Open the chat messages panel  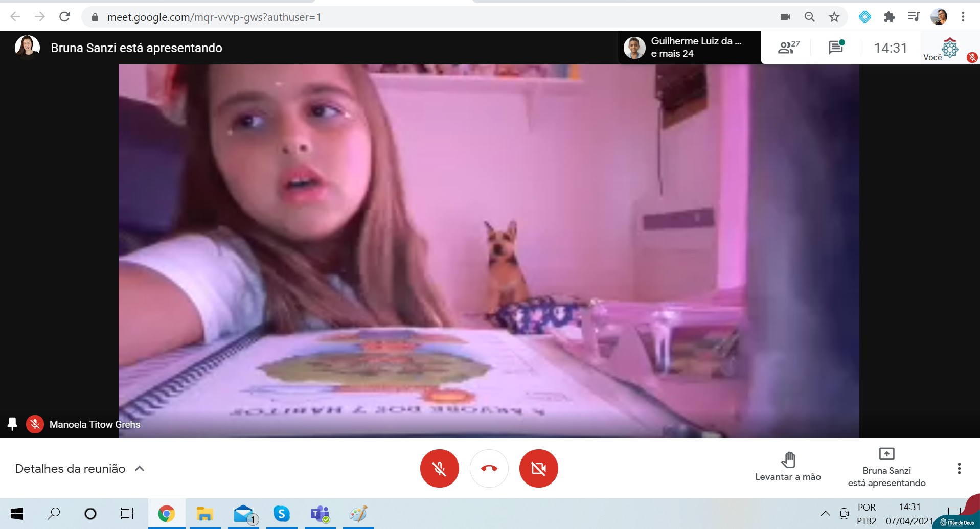pos(836,48)
